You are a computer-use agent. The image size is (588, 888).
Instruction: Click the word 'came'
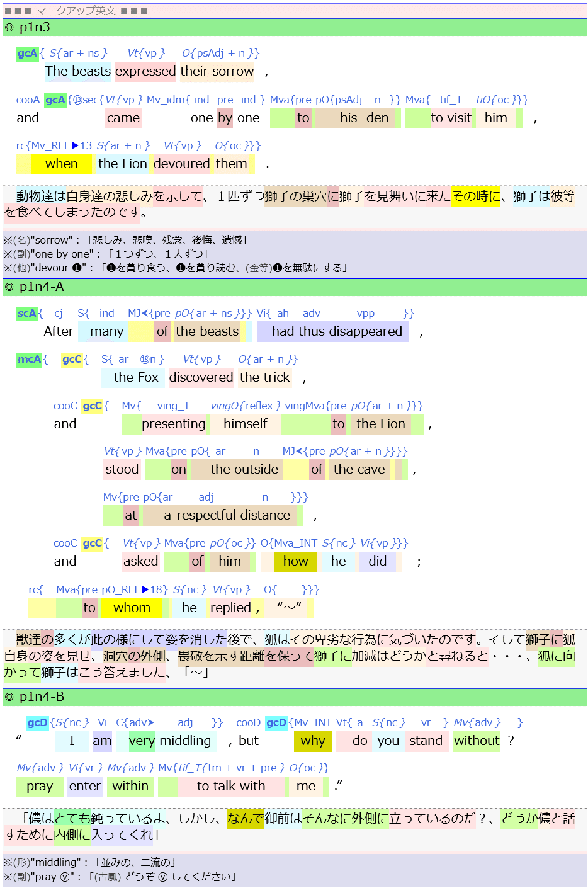click(123, 118)
